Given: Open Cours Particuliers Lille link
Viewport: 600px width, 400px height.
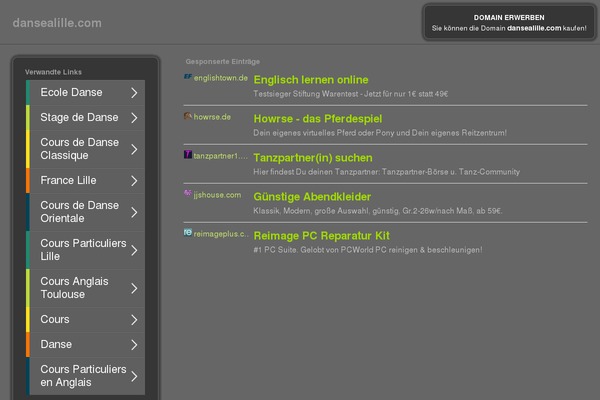Looking at the screenshot, I should 85,250.
